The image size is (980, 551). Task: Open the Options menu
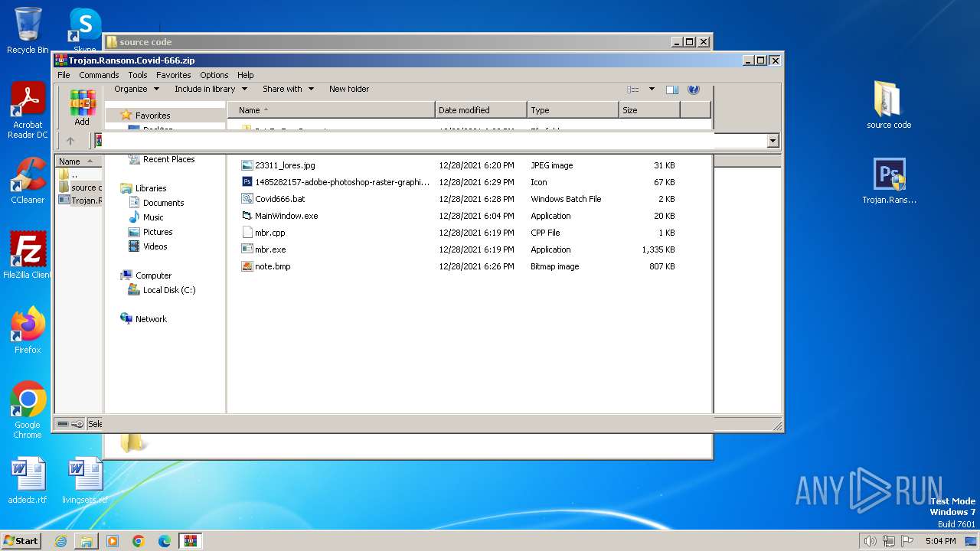[x=214, y=75]
